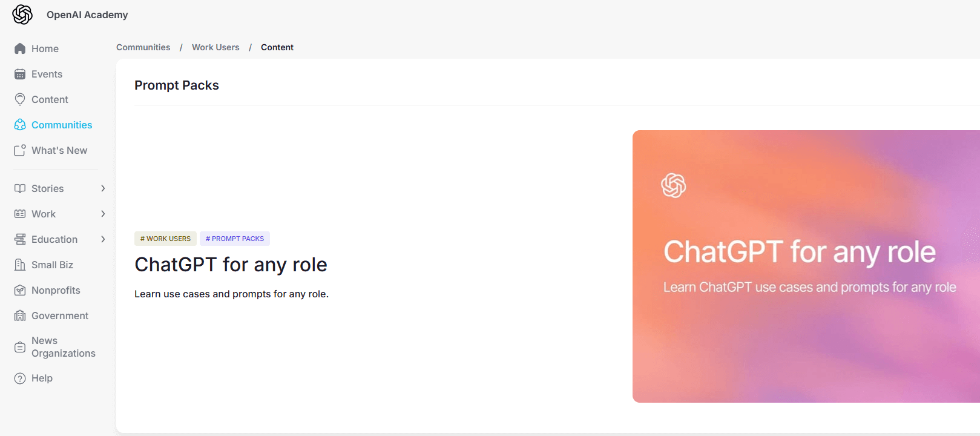
Task: Click the OpenAI logo in header
Action: [x=22, y=15]
